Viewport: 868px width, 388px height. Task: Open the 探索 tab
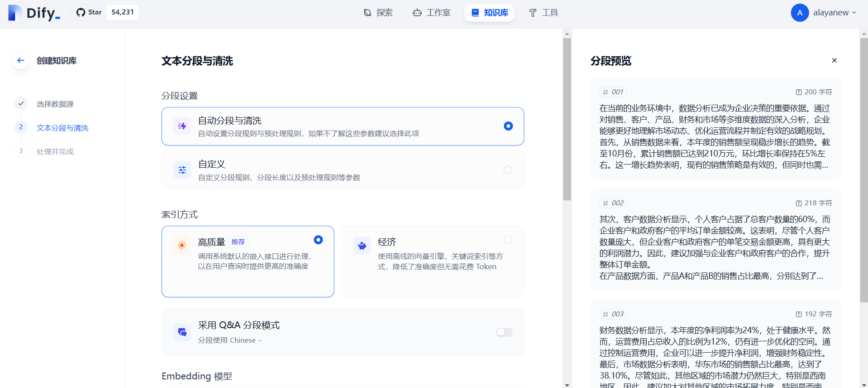click(378, 13)
